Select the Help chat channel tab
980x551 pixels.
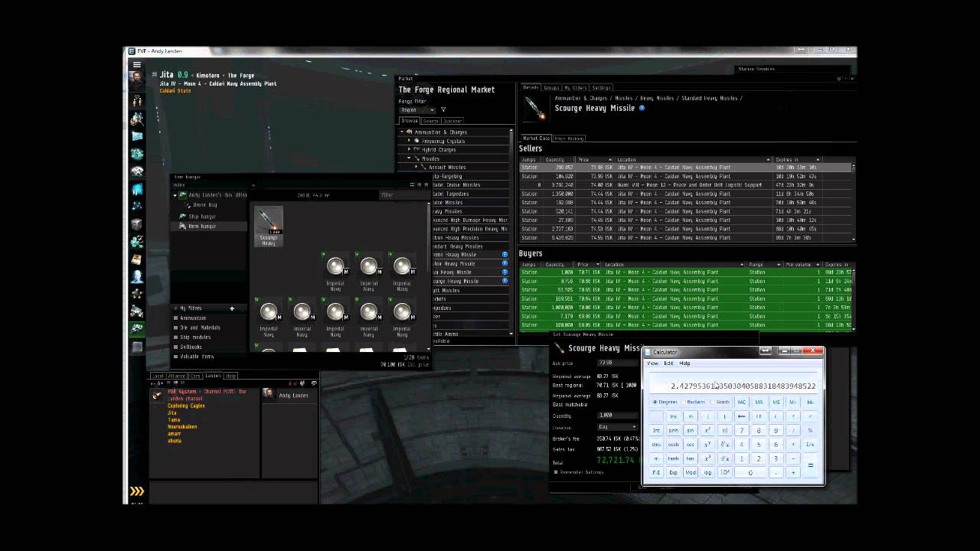point(231,376)
